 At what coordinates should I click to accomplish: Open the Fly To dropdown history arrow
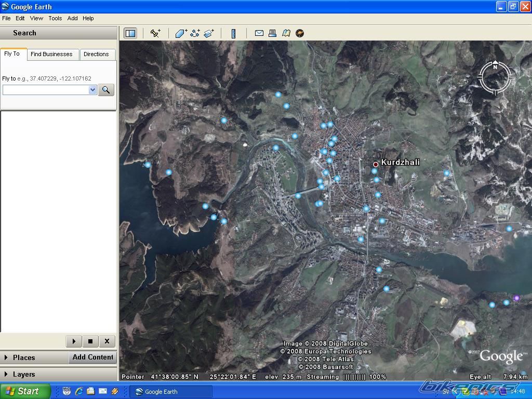[92, 90]
